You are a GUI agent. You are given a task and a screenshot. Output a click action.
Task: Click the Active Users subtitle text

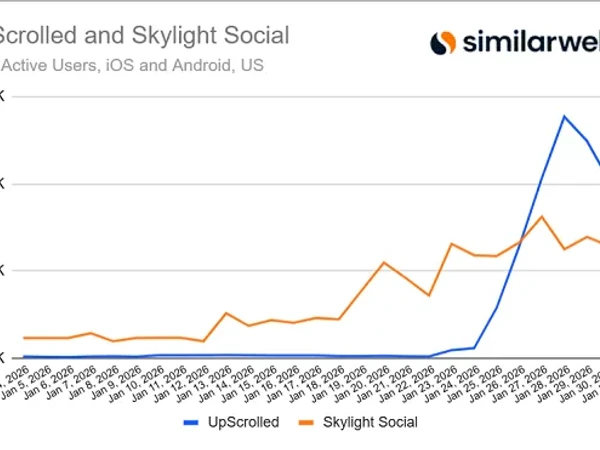tap(132, 67)
